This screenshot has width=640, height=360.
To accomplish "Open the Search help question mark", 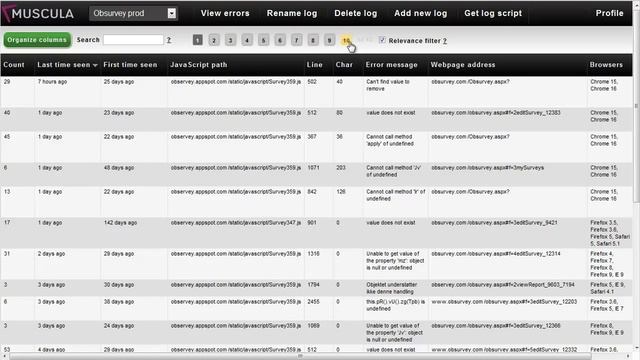I will click(169, 40).
